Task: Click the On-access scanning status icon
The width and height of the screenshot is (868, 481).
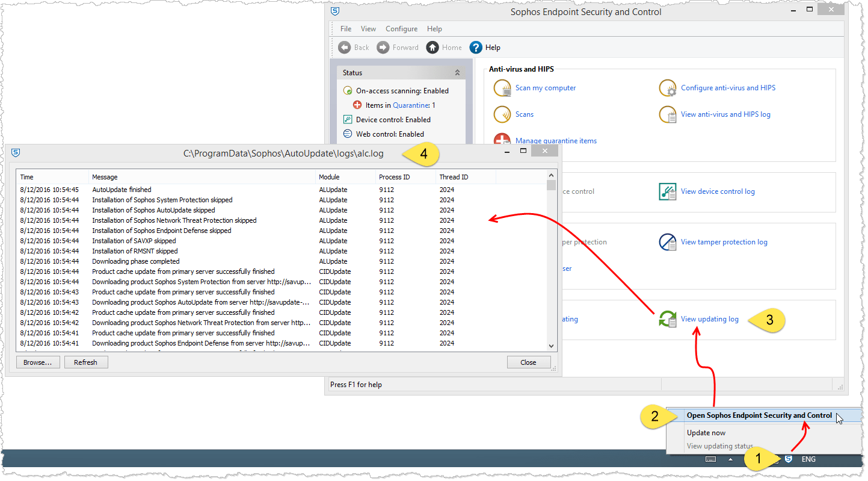Action: pyautogui.click(x=347, y=91)
